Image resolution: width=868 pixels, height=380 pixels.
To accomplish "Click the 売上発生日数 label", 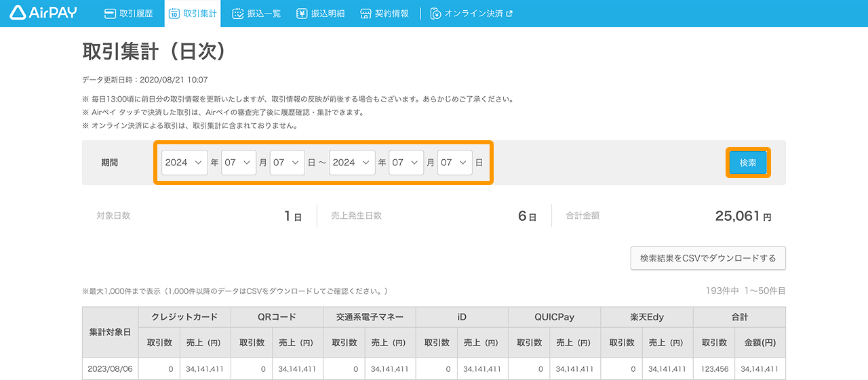I will click(x=357, y=215).
